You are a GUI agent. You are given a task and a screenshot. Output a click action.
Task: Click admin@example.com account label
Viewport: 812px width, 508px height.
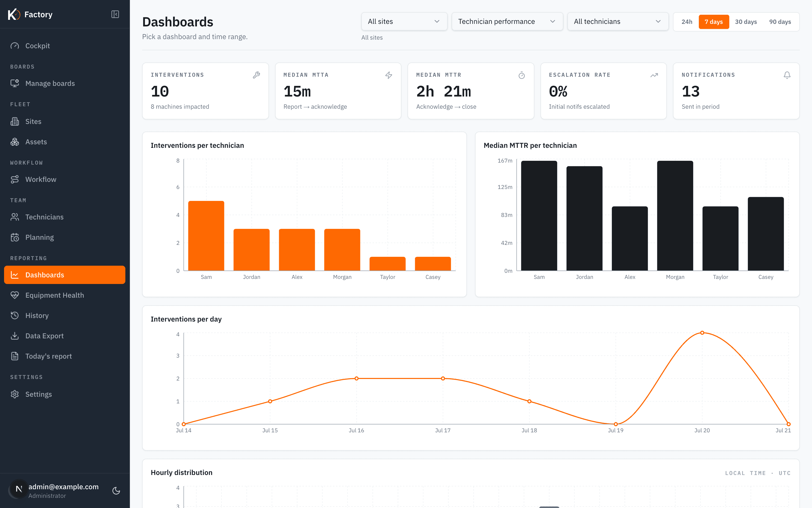coord(63,486)
